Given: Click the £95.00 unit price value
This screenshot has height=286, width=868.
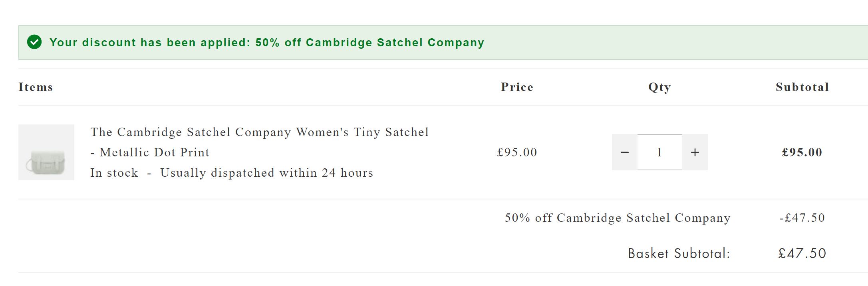Looking at the screenshot, I should (517, 152).
